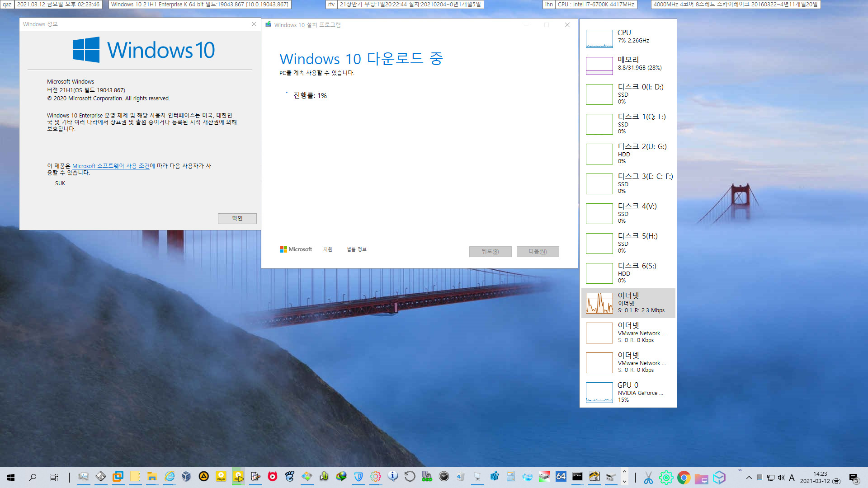The width and height of the screenshot is (868, 488).
Task: Open orange gear settings taskbar icon
Action: [375, 477]
